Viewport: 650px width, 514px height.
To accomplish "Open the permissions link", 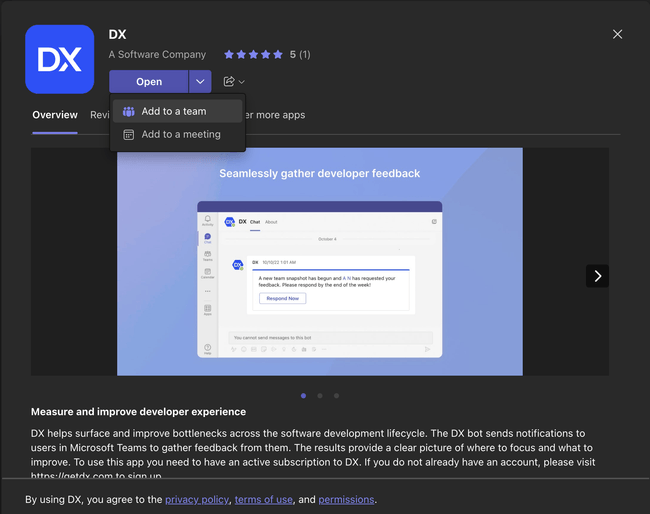I will coord(346,500).
